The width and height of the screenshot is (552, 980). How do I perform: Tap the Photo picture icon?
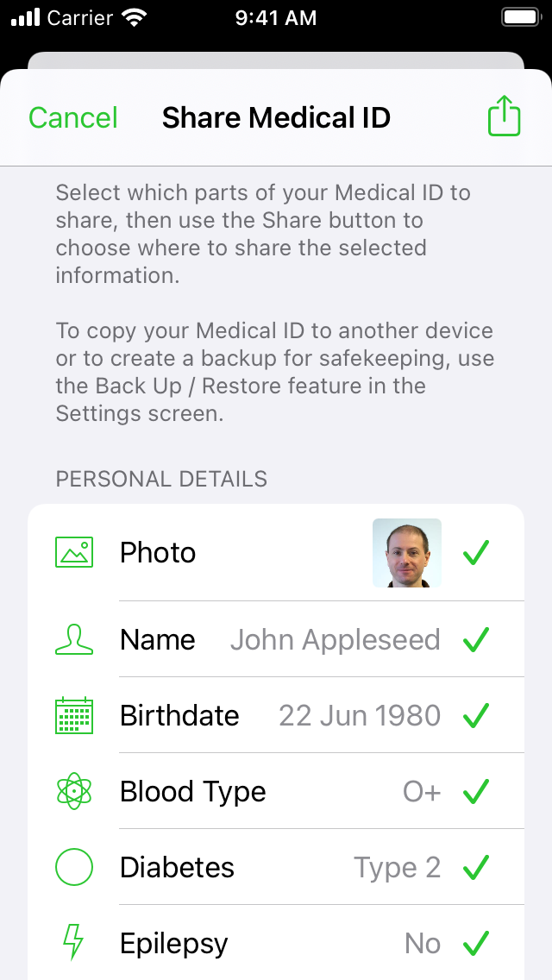73,552
